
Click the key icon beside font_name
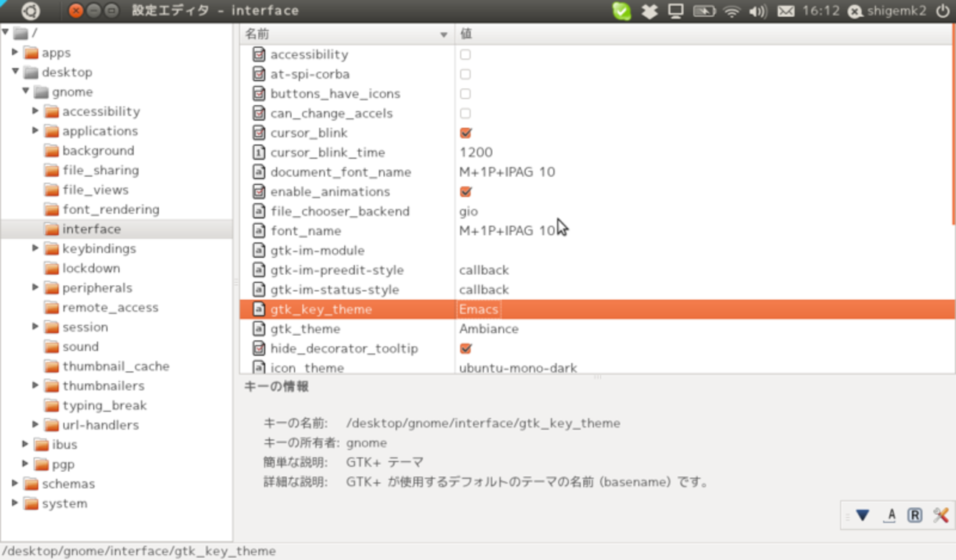point(258,231)
